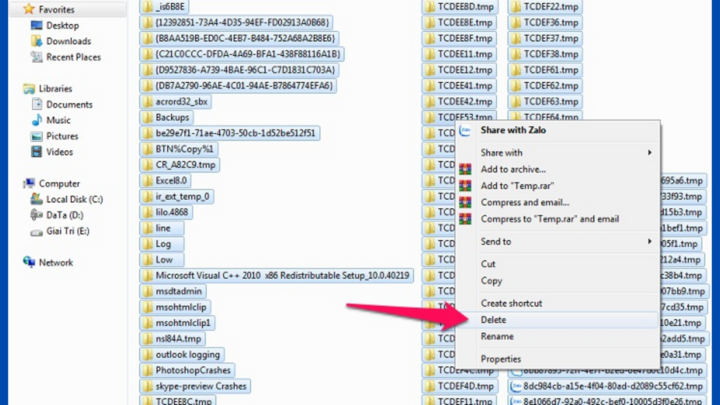Open Downloads in the navigation pane
This screenshot has height=405, width=720.
click(x=68, y=41)
